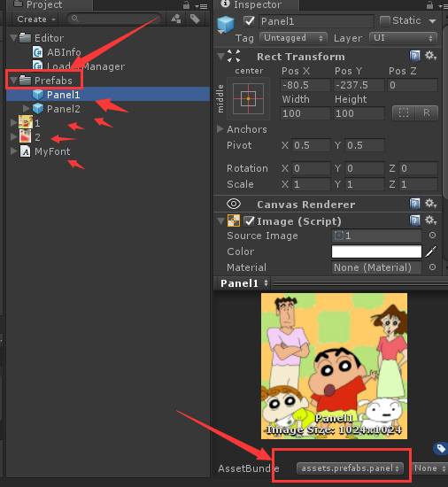Open the Tag dropdown Untagged
448x487 pixels.
[293, 38]
